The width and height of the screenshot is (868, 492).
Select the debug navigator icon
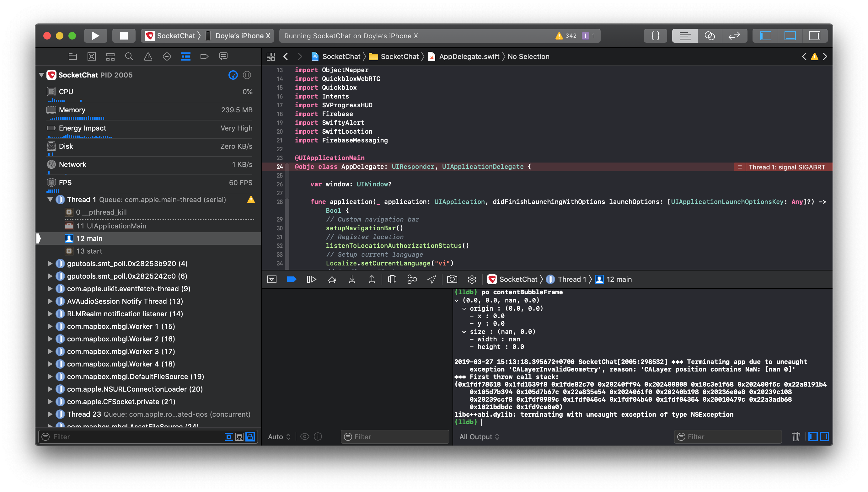[185, 56]
